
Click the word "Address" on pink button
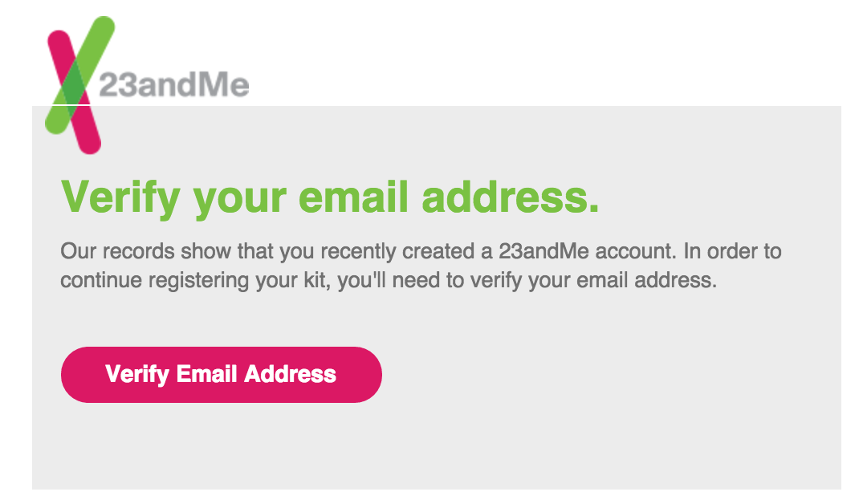pyautogui.click(x=290, y=374)
